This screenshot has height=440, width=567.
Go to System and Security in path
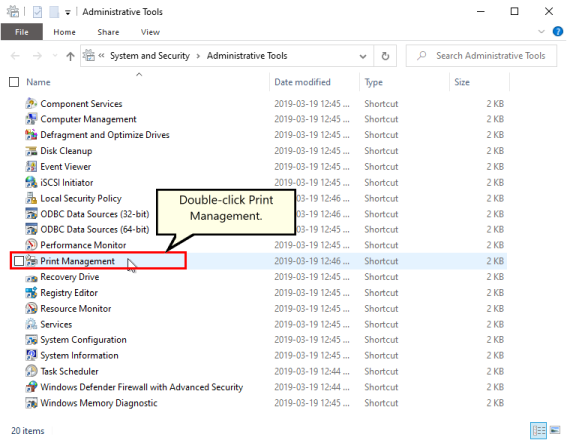pyautogui.click(x=150, y=56)
